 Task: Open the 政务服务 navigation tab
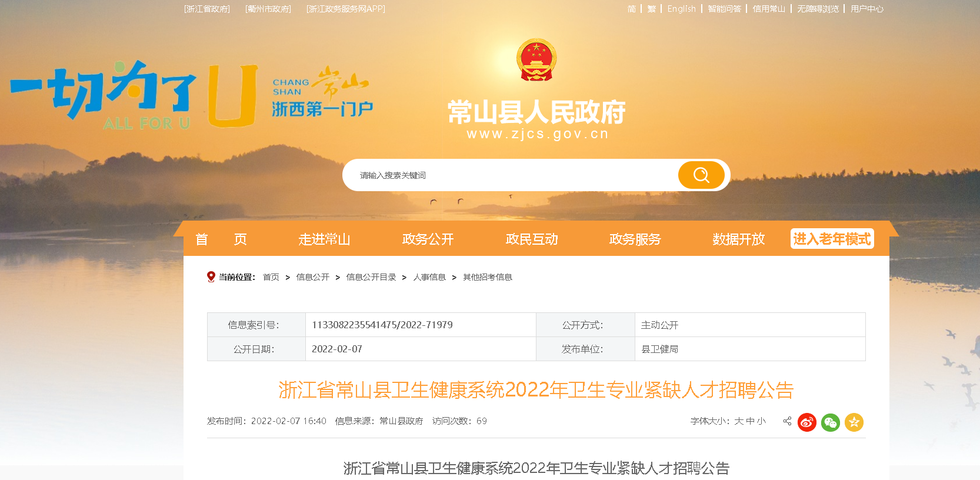click(x=635, y=239)
